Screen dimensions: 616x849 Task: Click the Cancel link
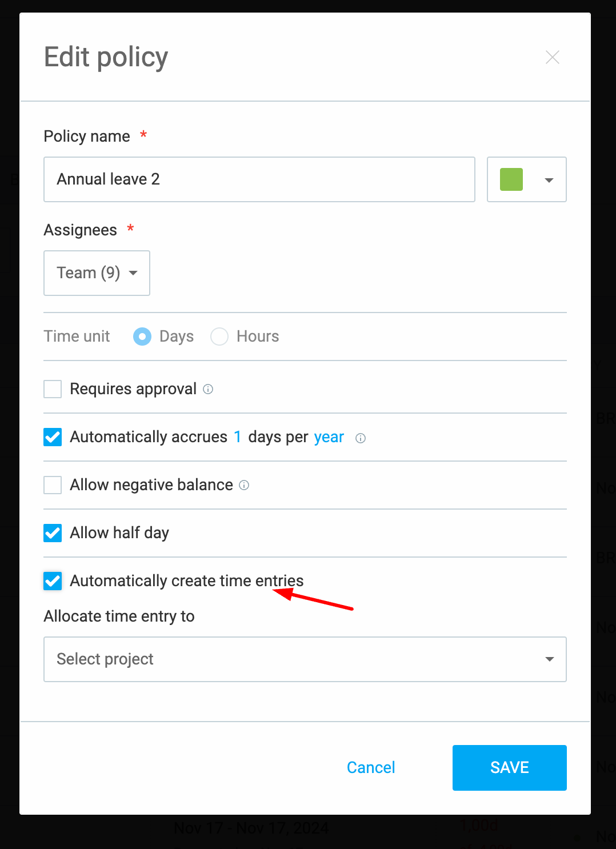pyautogui.click(x=371, y=767)
